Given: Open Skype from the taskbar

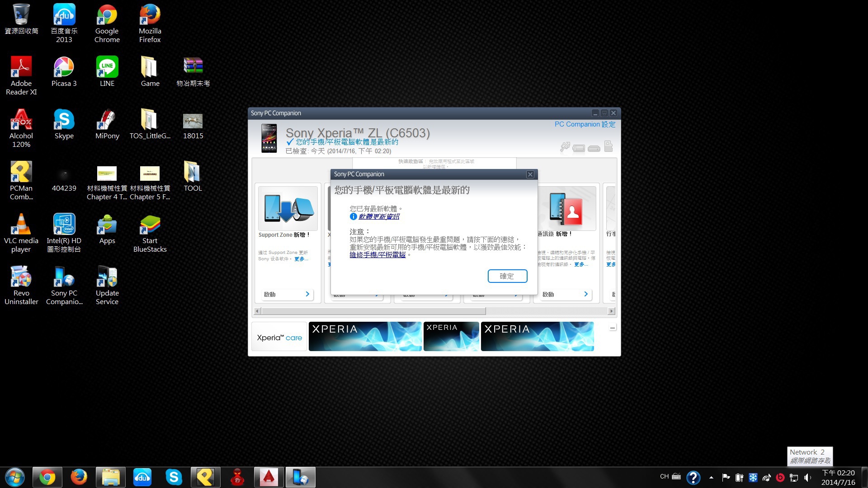Looking at the screenshot, I should [x=174, y=477].
